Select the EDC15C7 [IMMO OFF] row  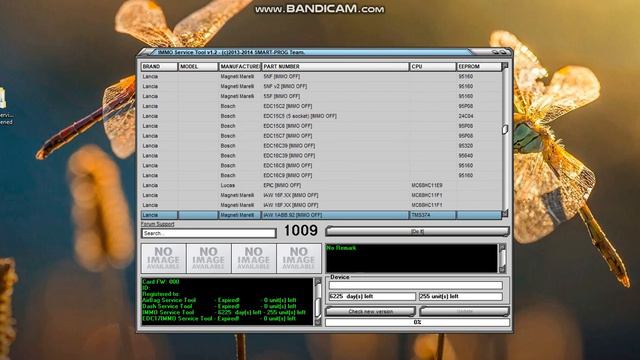coord(321,136)
